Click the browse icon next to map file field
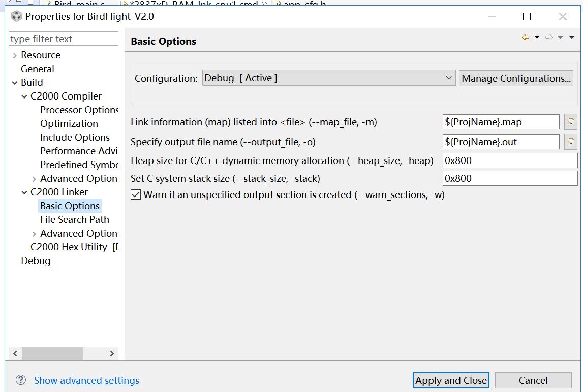583x392 pixels. point(571,122)
